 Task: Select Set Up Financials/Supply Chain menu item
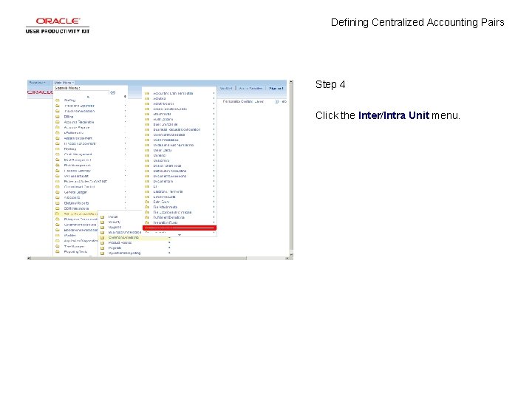81,214
